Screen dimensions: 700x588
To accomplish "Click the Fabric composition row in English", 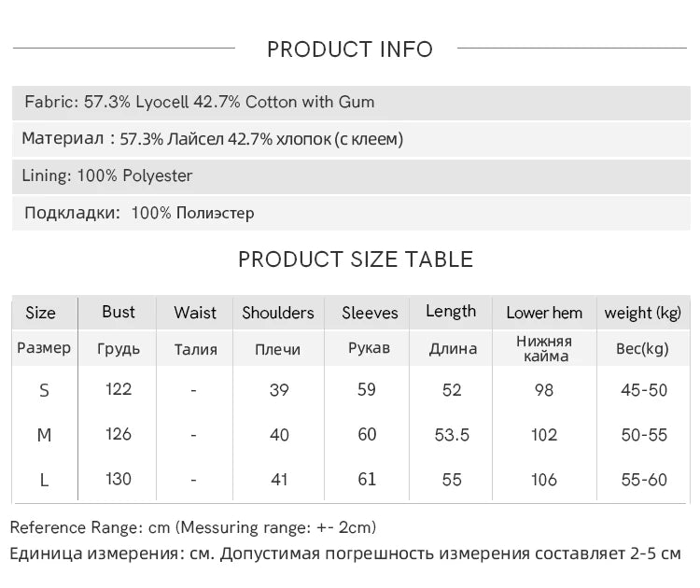I will (x=200, y=102).
